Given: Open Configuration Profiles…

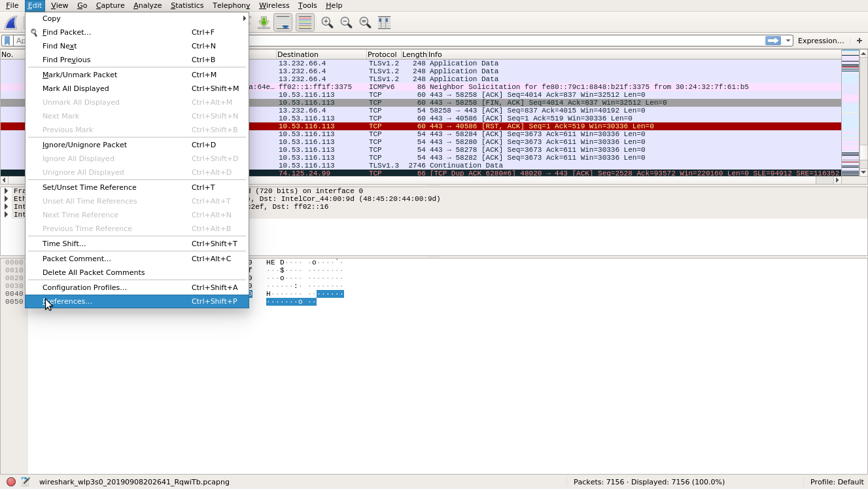Looking at the screenshot, I should pos(137,287).
